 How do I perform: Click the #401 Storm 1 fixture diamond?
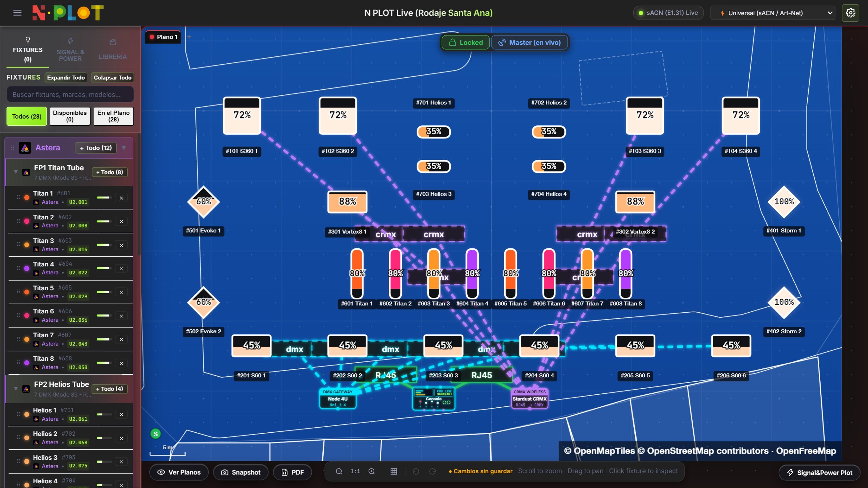tap(784, 202)
